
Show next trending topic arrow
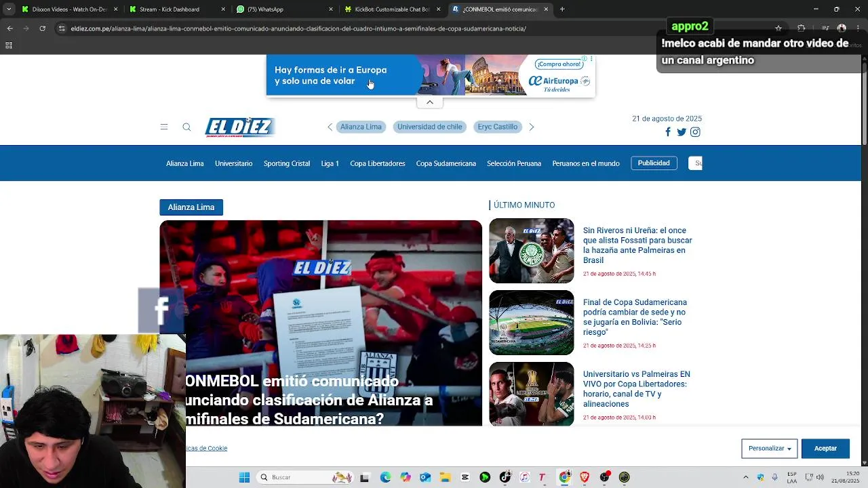coord(532,127)
